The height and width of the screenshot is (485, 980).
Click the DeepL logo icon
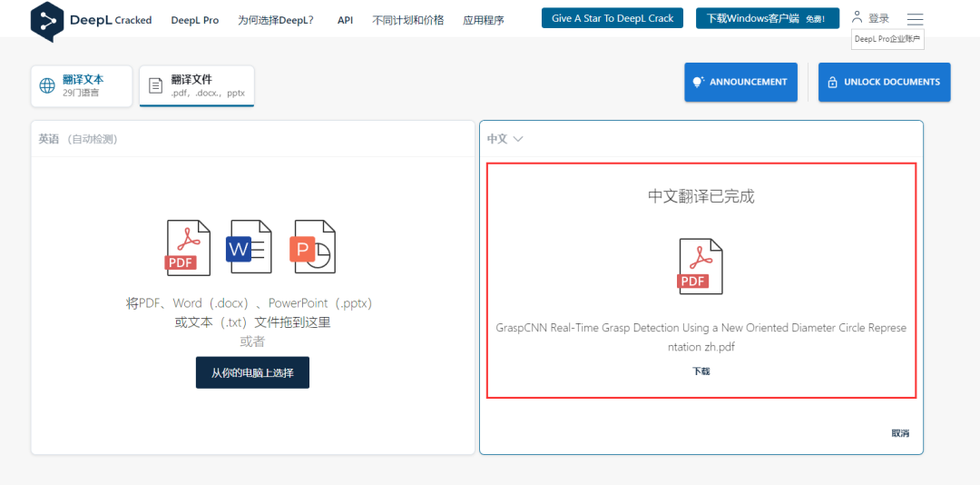click(x=47, y=21)
